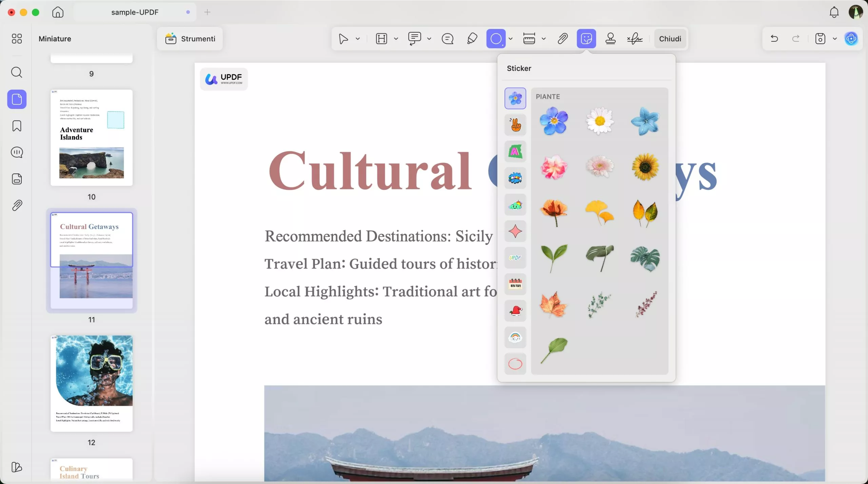
Task: Expand the save button options
Action: (834, 38)
